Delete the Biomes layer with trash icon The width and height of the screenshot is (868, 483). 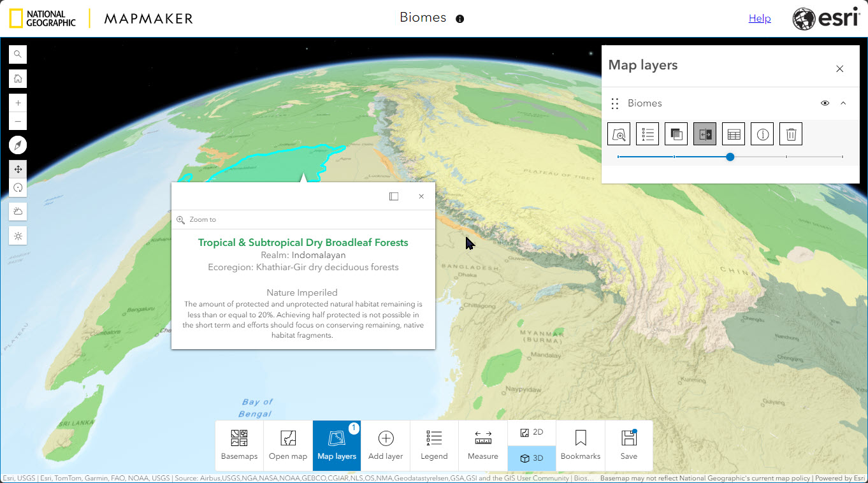click(791, 133)
